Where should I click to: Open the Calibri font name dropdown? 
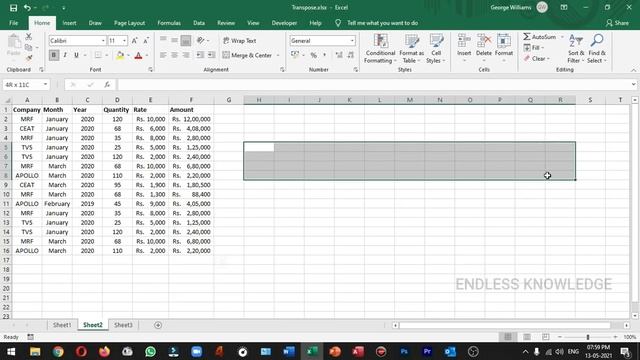coord(103,41)
